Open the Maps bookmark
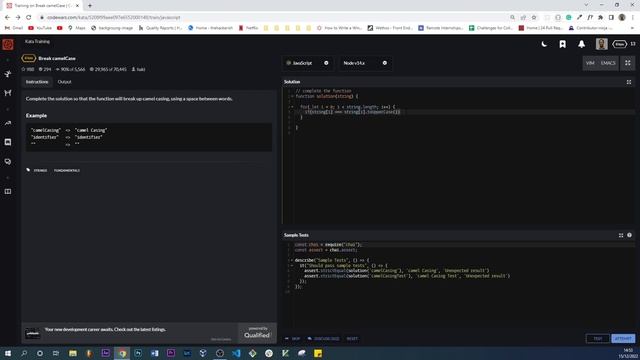The image size is (640, 360). tap(77, 28)
